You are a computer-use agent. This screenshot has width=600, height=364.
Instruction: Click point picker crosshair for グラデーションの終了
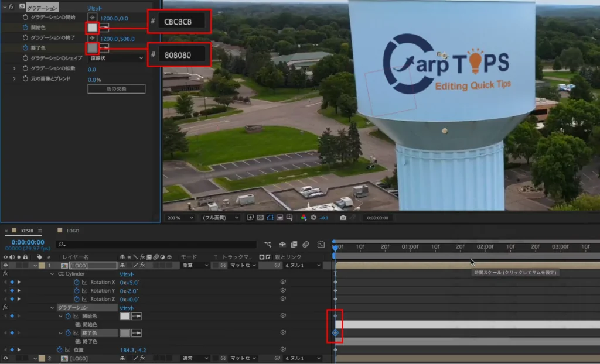coord(92,38)
